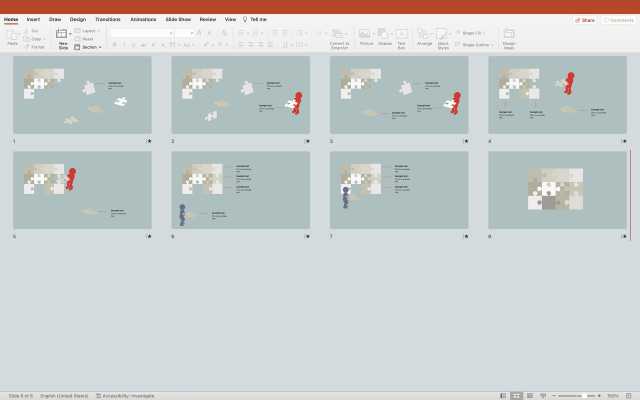Switch to Normal view in status bar
Viewport: 640px width, 400px height.
504,395
